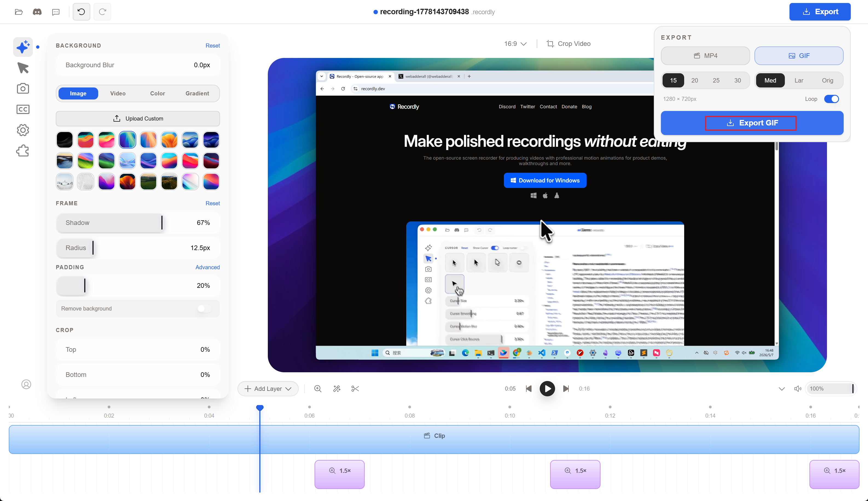Switch to the Gradient background tab
The image size is (868, 501).
(x=197, y=93)
